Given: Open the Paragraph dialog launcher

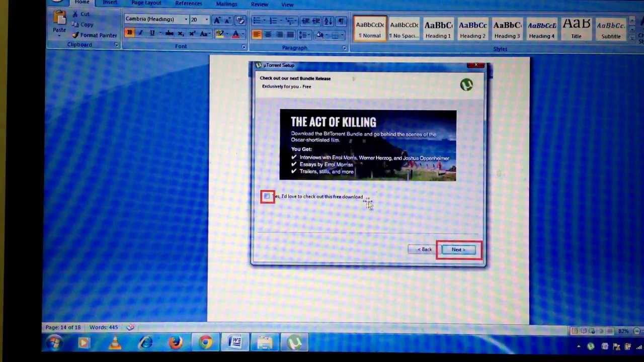Looking at the screenshot, I should click(x=344, y=48).
